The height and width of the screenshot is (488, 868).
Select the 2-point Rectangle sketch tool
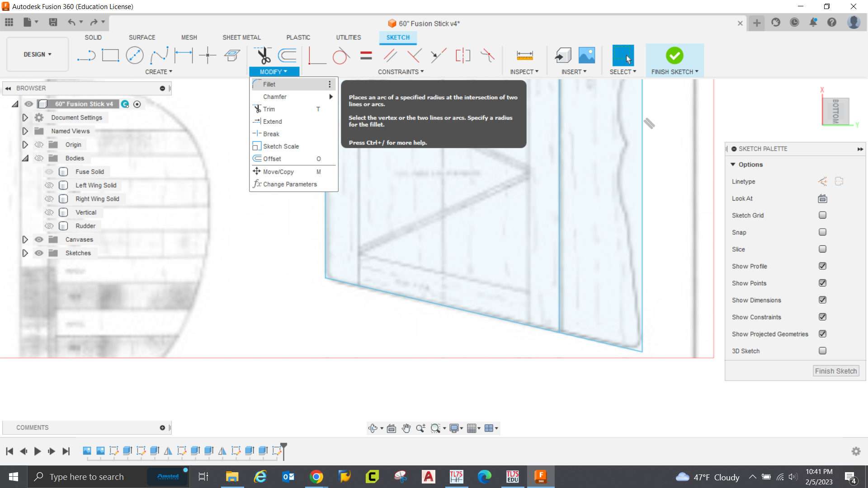[x=110, y=56]
